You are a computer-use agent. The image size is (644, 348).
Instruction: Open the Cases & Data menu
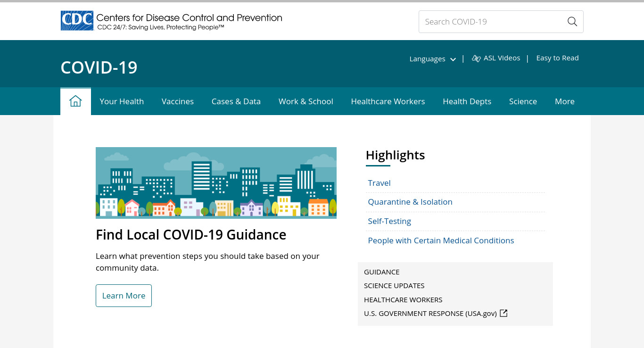236,101
